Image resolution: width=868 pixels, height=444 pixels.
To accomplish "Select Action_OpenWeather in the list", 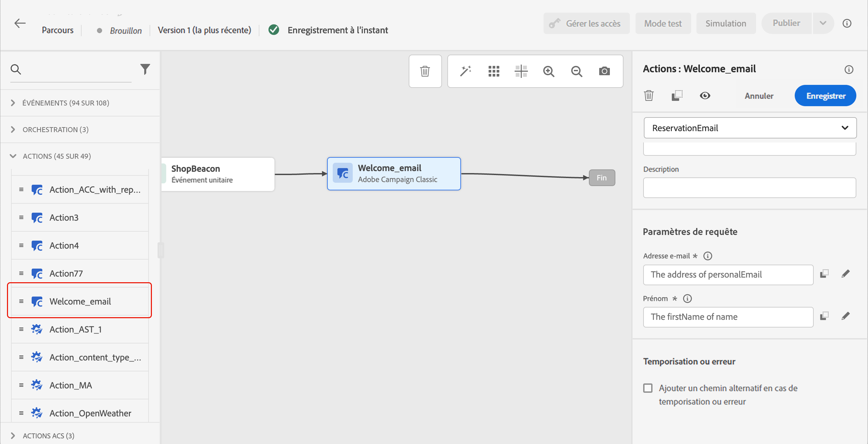I will (x=90, y=413).
